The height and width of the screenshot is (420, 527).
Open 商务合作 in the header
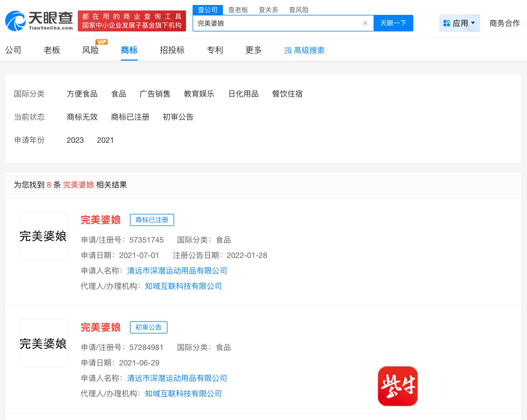click(504, 23)
